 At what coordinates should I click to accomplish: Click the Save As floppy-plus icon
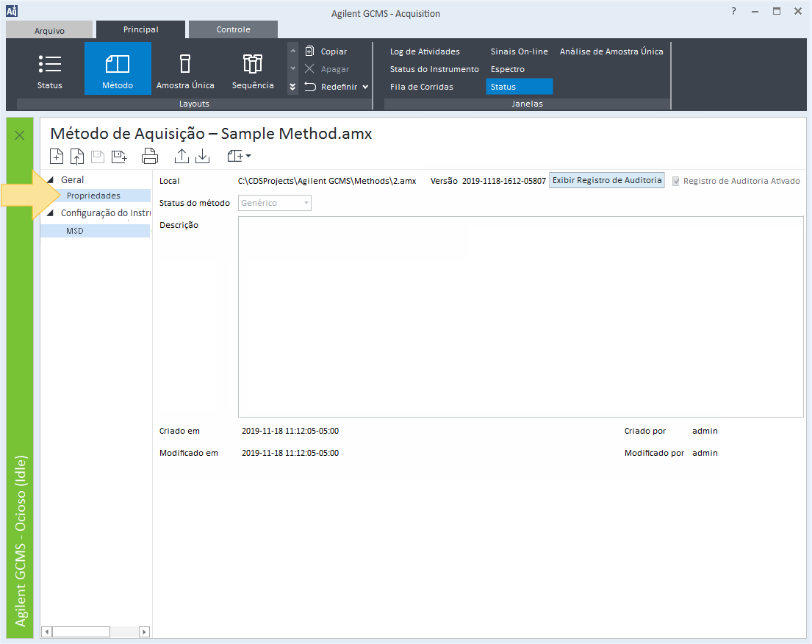[x=119, y=157]
